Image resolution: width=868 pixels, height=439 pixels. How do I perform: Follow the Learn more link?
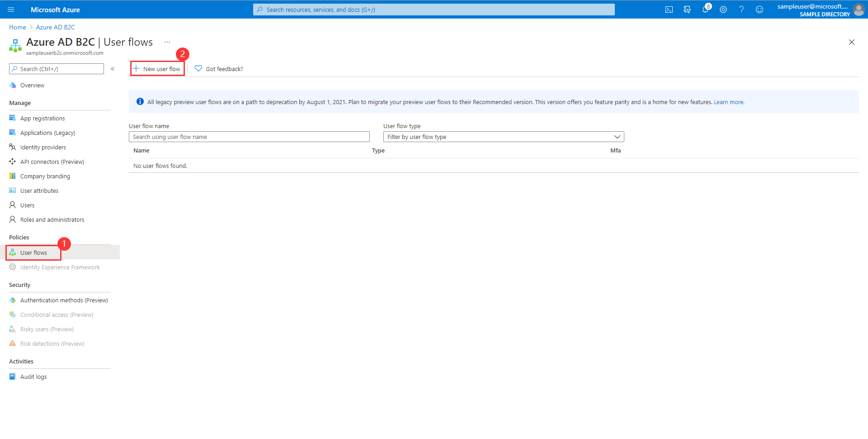click(729, 102)
